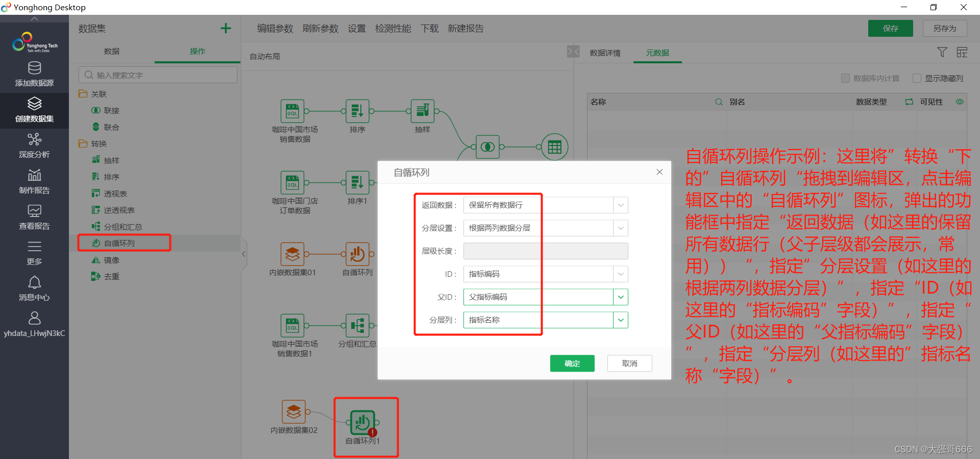Enable 数据库内计算 checkbox

coord(845,78)
